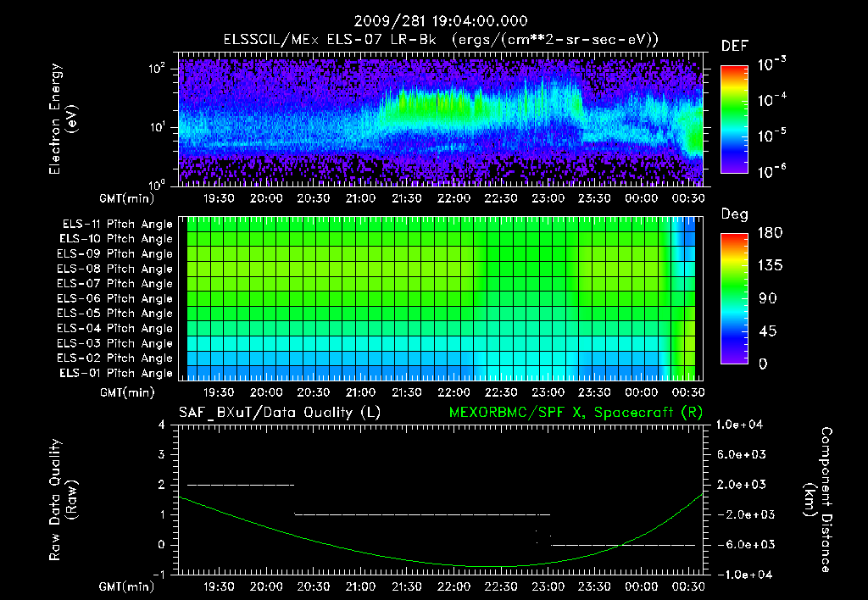The height and width of the screenshot is (600, 868).
Task: Select the ELSSCIL/MEx ELS-07 LR-Bk subtitle
Action: (441, 40)
